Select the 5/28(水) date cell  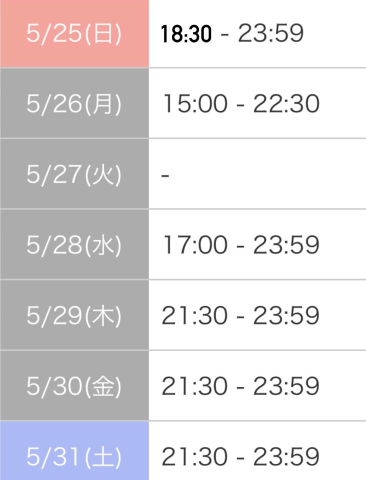(74, 244)
